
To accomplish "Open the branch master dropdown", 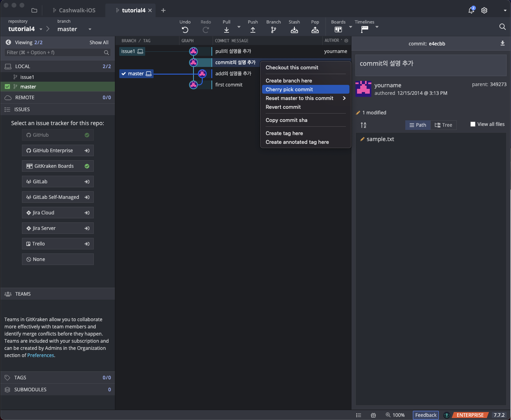I will pos(90,29).
